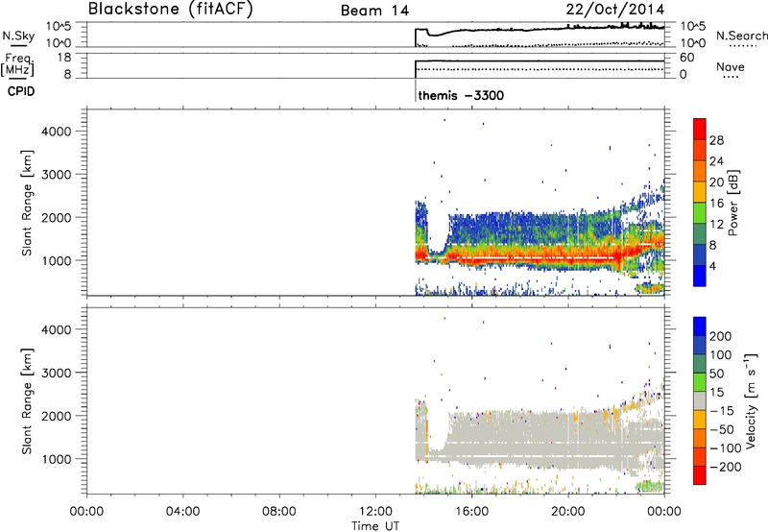Click the date '22/Oct/2014'
This screenshot has height=532, width=768.
[x=615, y=10]
